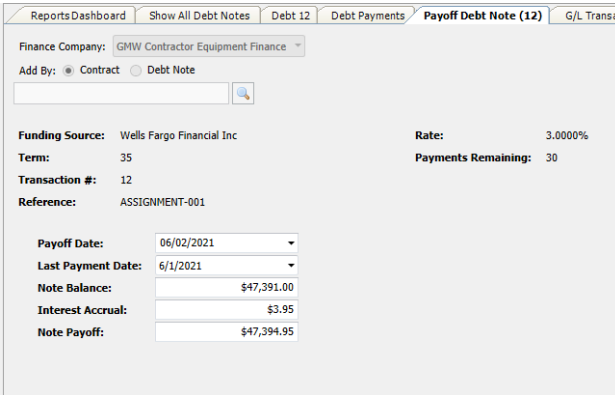
Task: Select the Debt Note radio button
Action: pyautogui.click(x=136, y=71)
